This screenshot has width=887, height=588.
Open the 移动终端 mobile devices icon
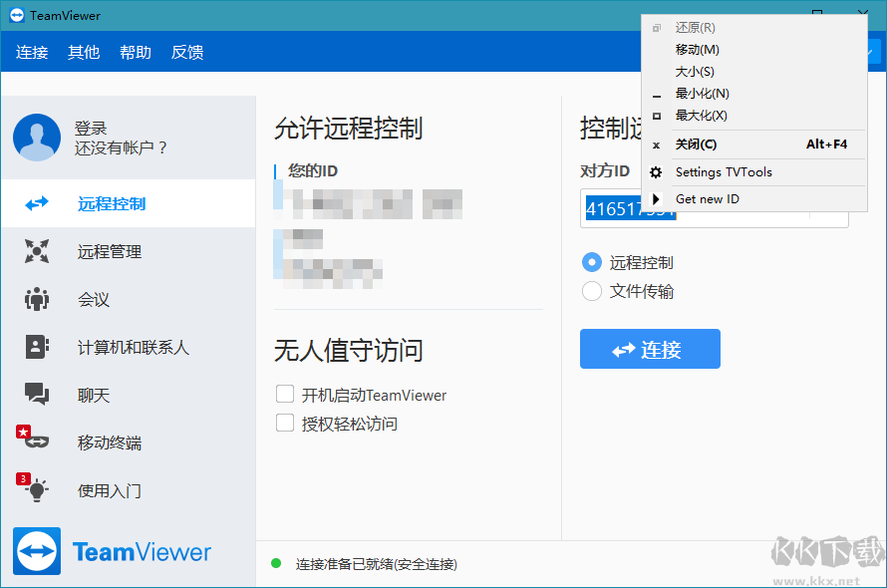[36, 442]
